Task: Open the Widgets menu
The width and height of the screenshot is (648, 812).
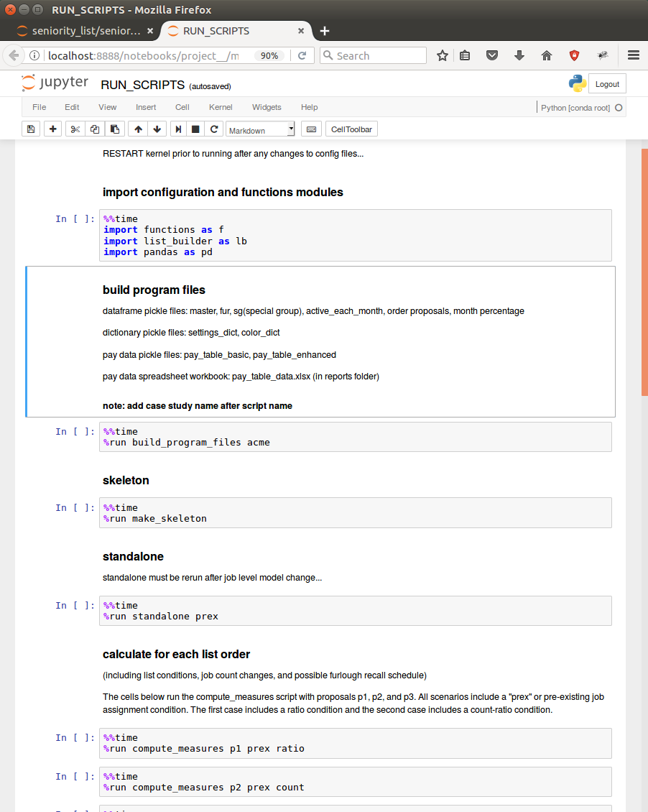Action: pyautogui.click(x=267, y=107)
